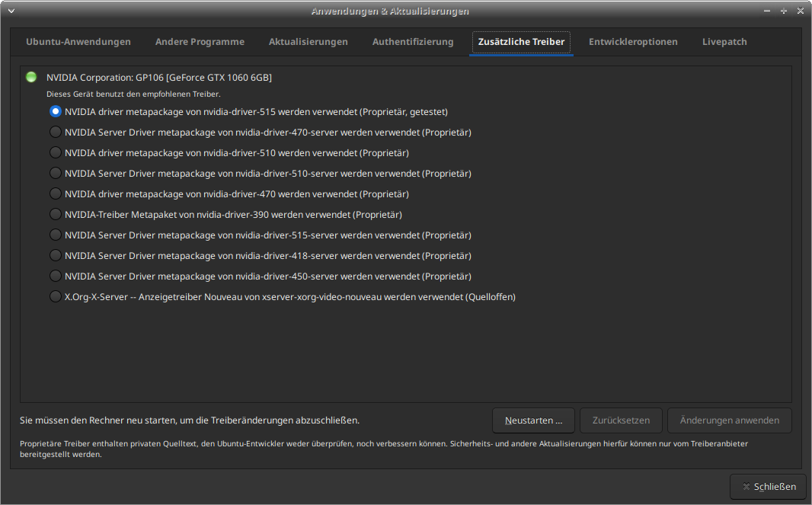Open the Ubuntu-Anwendungen tab
The width and height of the screenshot is (812, 505).
point(78,42)
